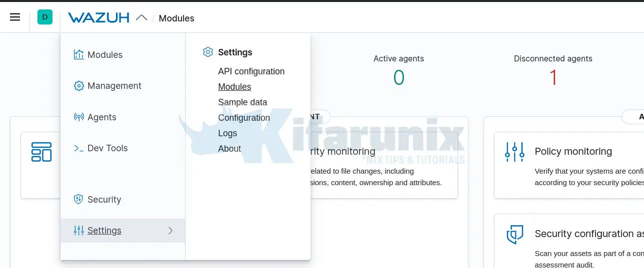This screenshot has width=644, height=268.
Task: Open Configuration under Settings
Action: pos(244,118)
